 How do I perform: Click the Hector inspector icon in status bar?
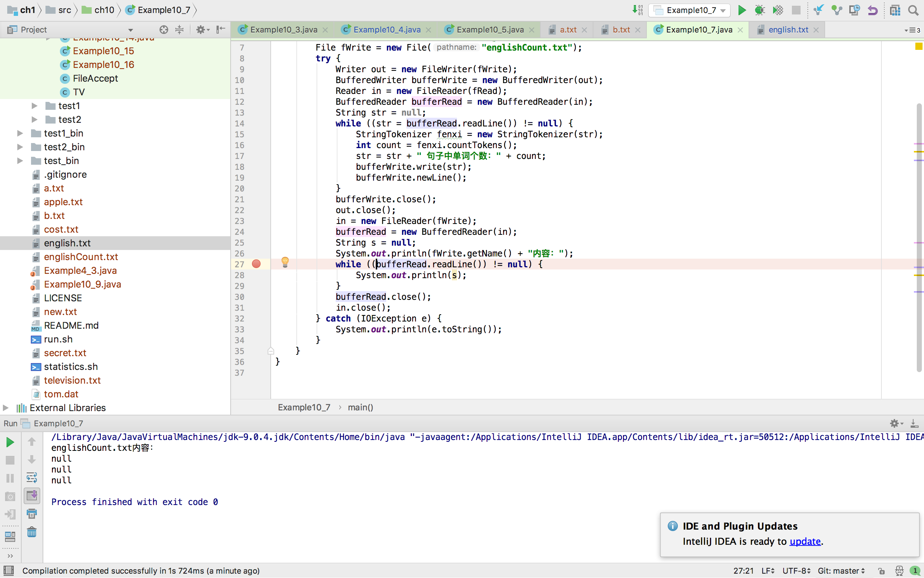(899, 571)
